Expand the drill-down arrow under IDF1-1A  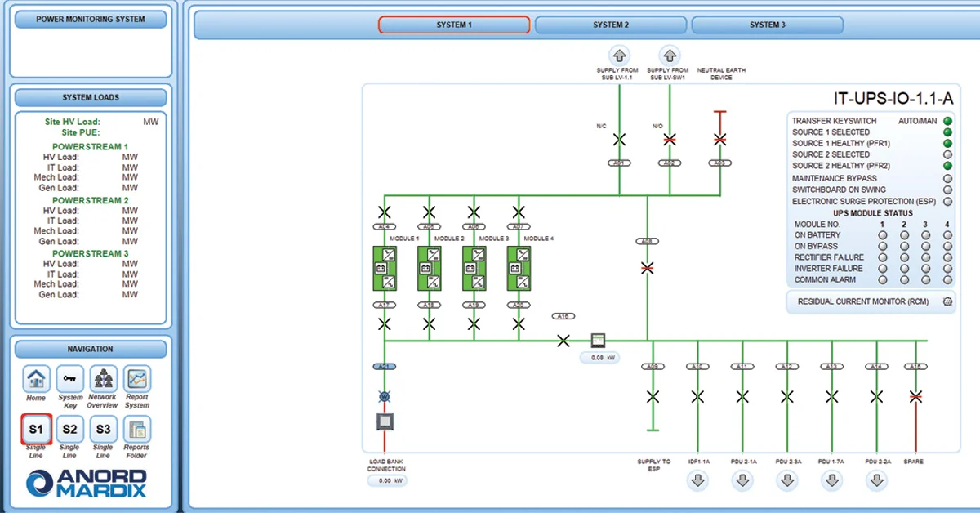pos(698,481)
